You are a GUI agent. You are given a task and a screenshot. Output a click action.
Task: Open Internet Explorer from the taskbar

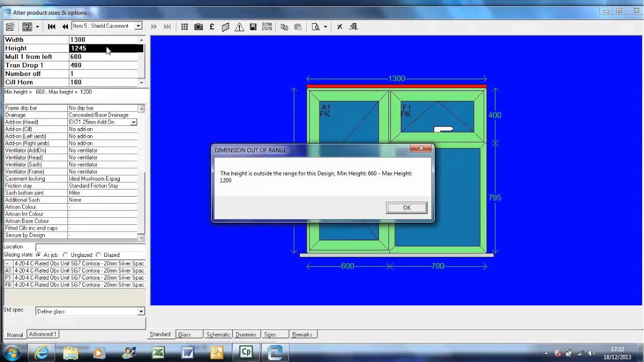[41, 352]
